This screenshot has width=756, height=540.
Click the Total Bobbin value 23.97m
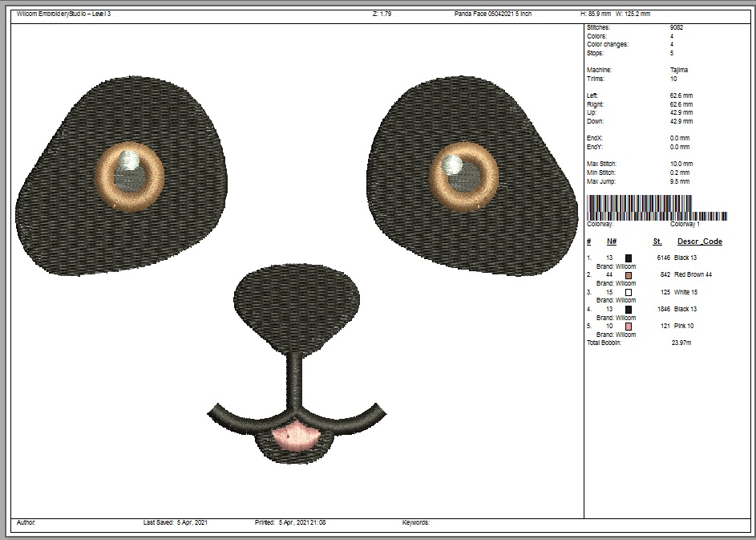[x=681, y=343]
